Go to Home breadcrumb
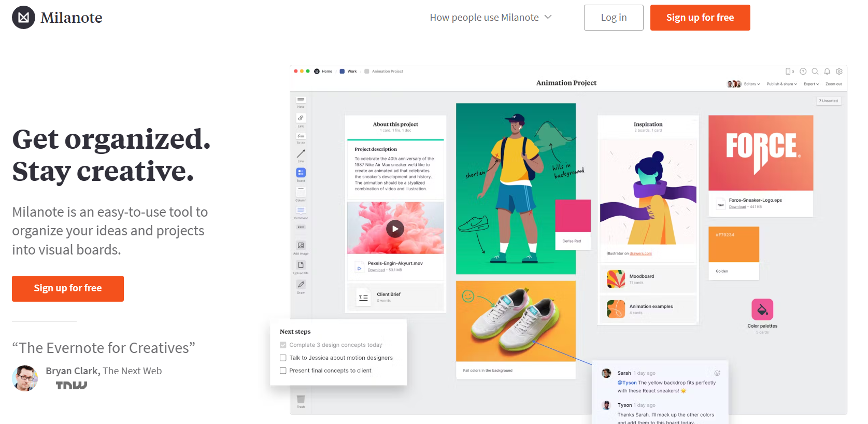Image resolution: width=868 pixels, height=424 pixels. point(323,72)
